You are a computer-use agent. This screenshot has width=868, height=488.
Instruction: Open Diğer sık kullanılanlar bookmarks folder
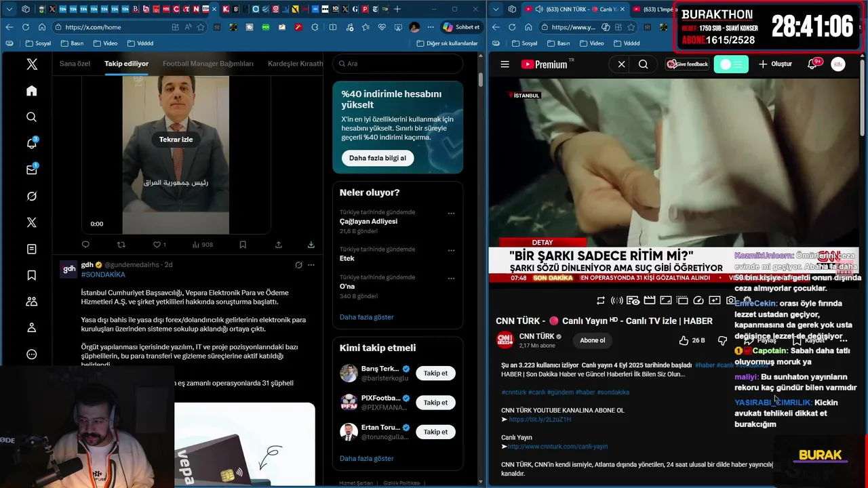point(447,43)
